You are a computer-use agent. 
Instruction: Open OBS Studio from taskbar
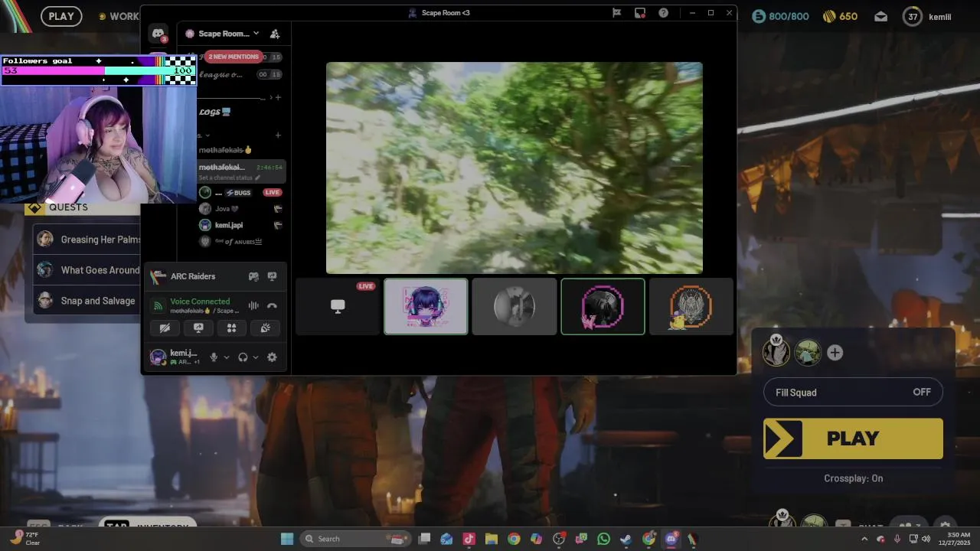[559, 539]
